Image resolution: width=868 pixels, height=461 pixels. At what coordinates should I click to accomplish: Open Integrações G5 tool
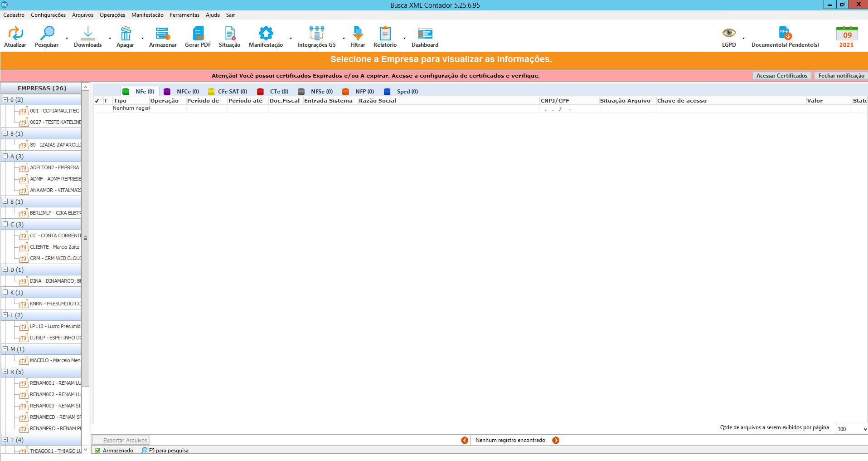click(317, 33)
